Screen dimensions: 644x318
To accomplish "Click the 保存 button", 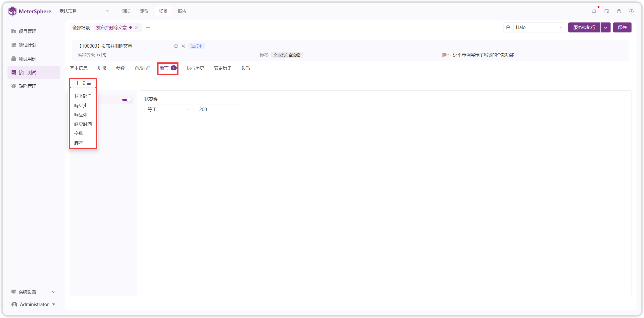I will click(622, 27).
